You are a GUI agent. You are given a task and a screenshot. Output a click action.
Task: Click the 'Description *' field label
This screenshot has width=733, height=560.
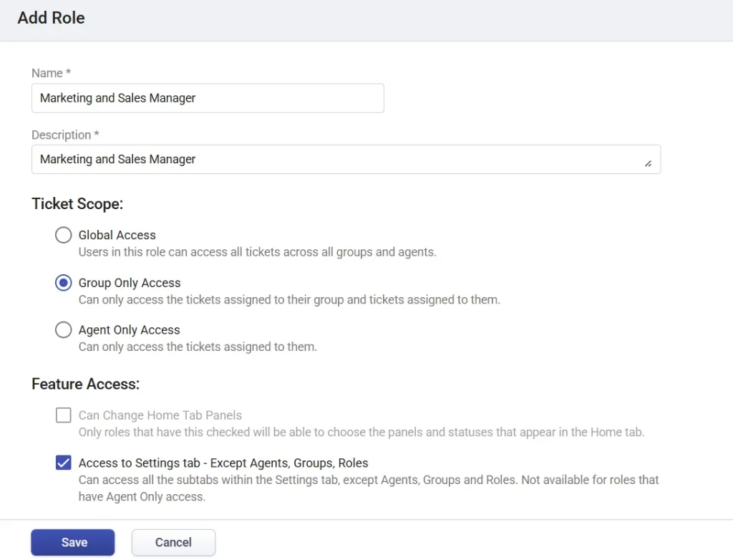65,135
